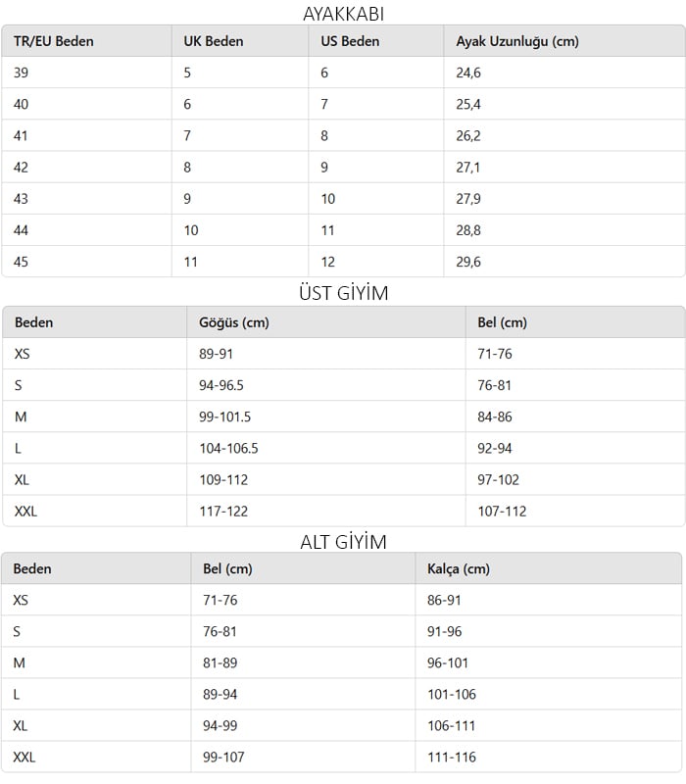Screen dimensions: 686x784
Task: Select the Göğüs (cm) column header
Action: pos(233,322)
